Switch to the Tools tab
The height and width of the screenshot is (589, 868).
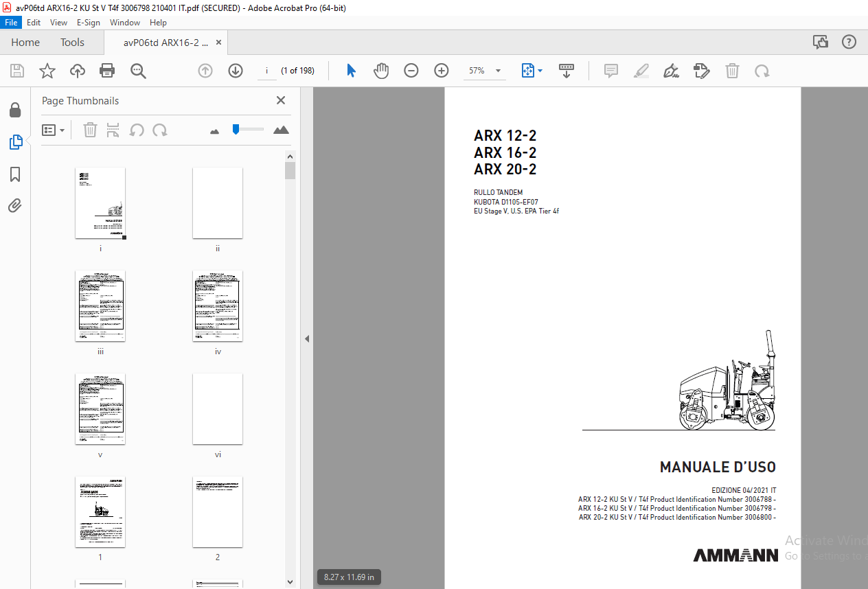click(72, 43)
